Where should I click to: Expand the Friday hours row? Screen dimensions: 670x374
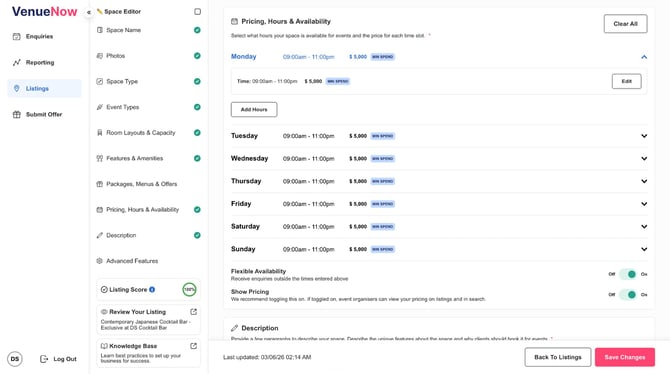click(x=644, y=204)
